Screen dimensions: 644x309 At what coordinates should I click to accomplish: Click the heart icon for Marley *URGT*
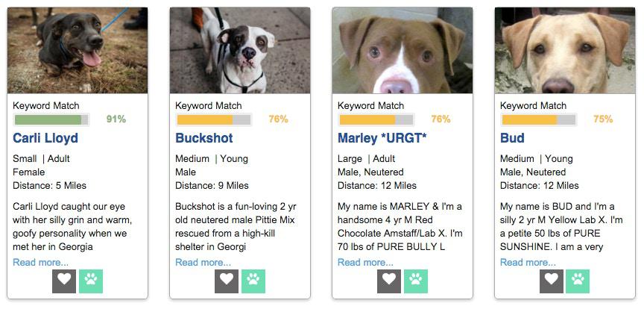point(389,281)
